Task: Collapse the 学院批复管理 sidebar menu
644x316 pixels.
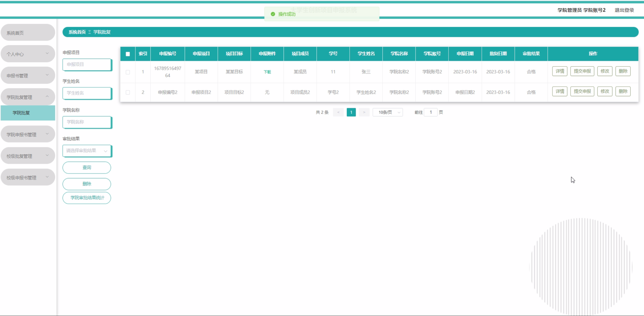Action: tap(28, 97)
